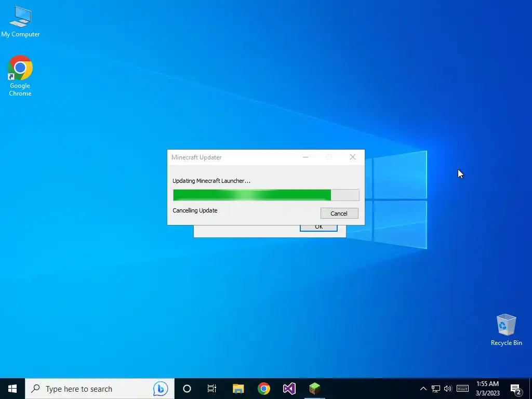
Task: Click the 'Cancelling Update' status text
Action: (x=195, y=210)
